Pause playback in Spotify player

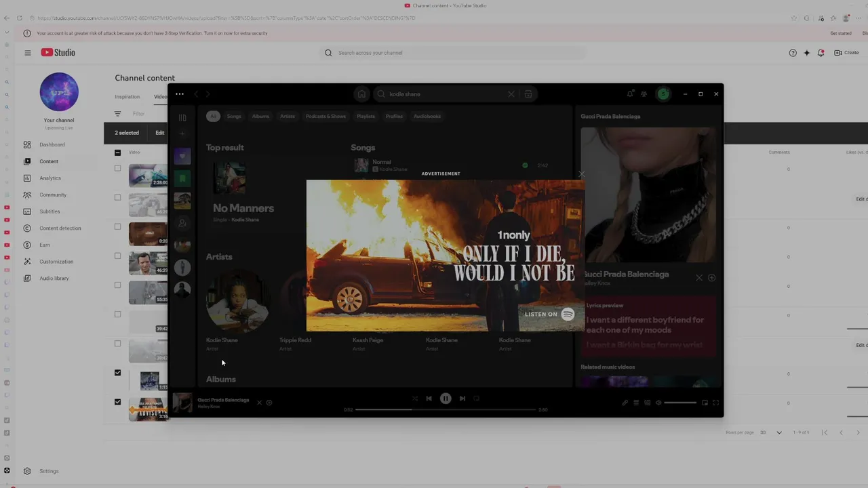[446, 399]
